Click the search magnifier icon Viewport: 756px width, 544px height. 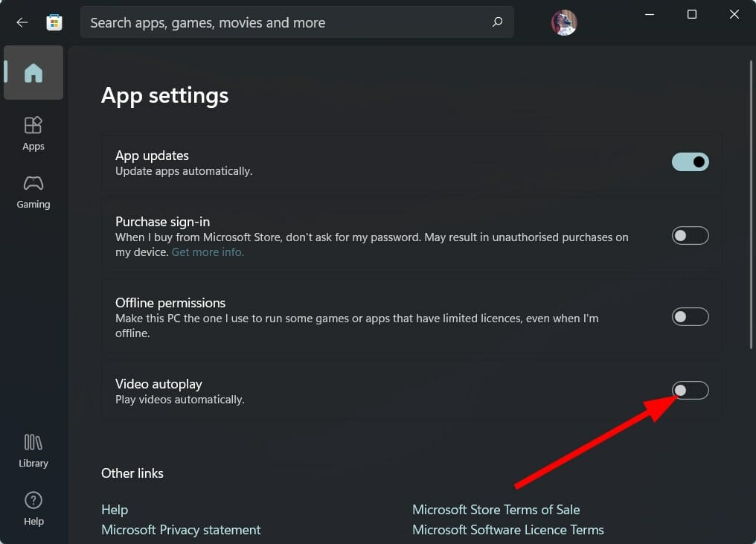click(497, 23)
